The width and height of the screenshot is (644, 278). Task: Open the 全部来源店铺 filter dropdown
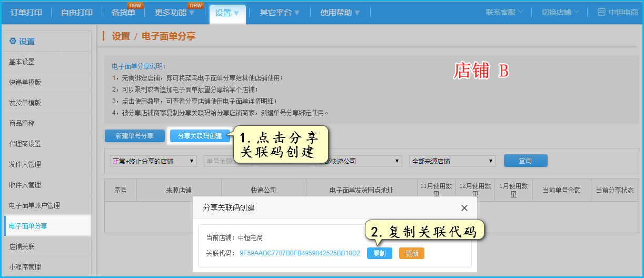452,161
